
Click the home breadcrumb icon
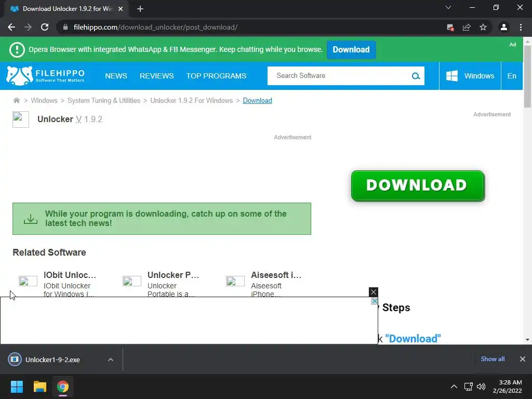[16, 100]
